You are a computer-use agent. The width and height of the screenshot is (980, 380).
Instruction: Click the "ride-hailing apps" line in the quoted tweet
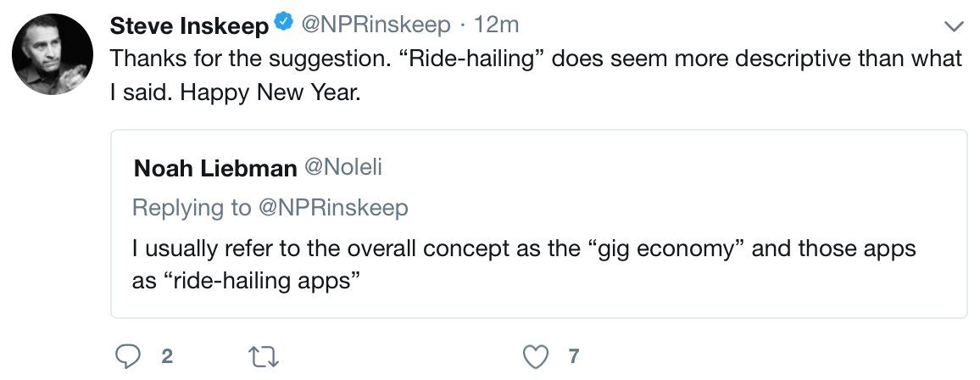[242, 281]
